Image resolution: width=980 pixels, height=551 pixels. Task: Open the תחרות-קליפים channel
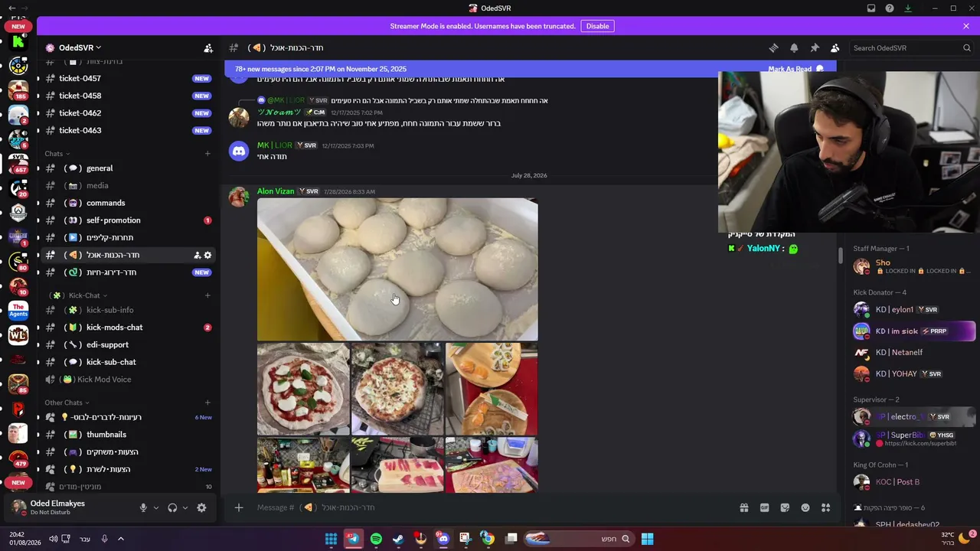pyautogui.click(x=128, y=237)
